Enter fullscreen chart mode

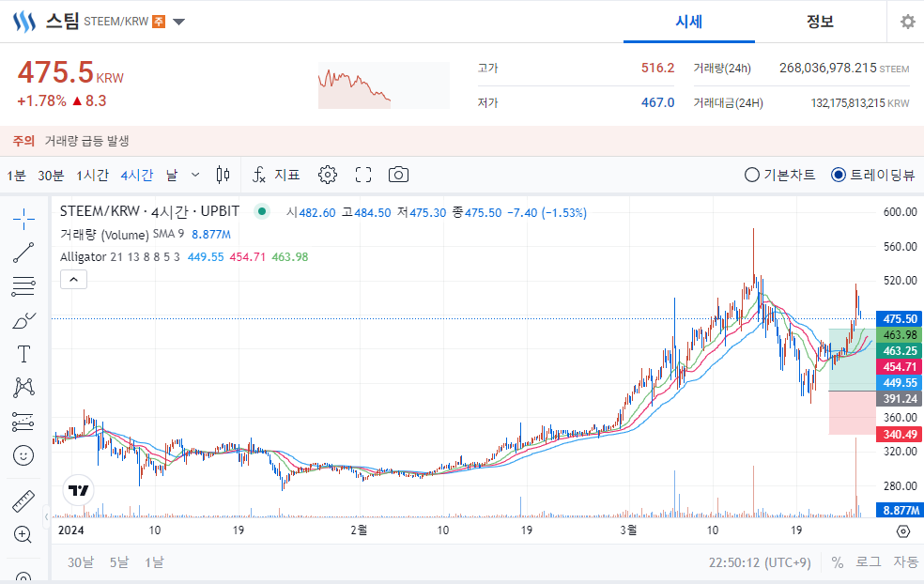(363, 175)
